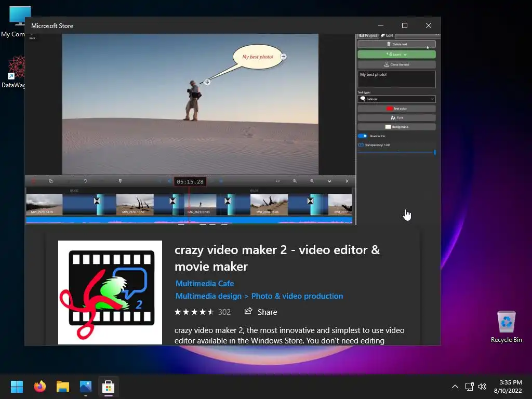
Task: Click the 'My best photo!' text field
Action: point(396,79)
